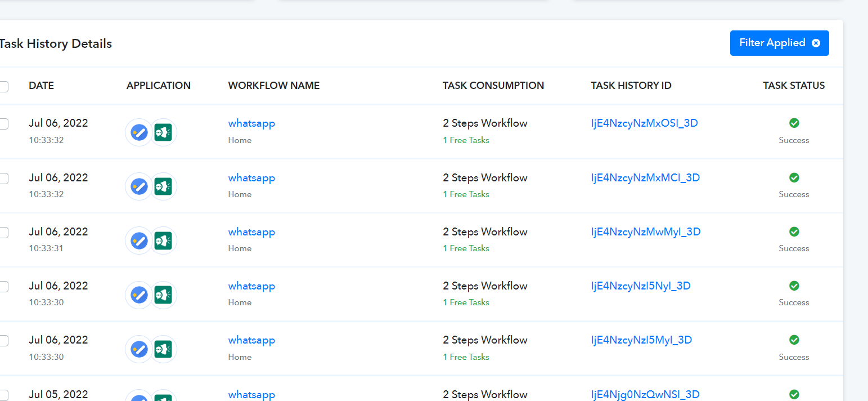Image resolution: width=868 pixels, height=401 pixels.
Task: Click success checkmark icon in IjE4NzcyNzMxOSI_3D row
Action: coord(794,123)
